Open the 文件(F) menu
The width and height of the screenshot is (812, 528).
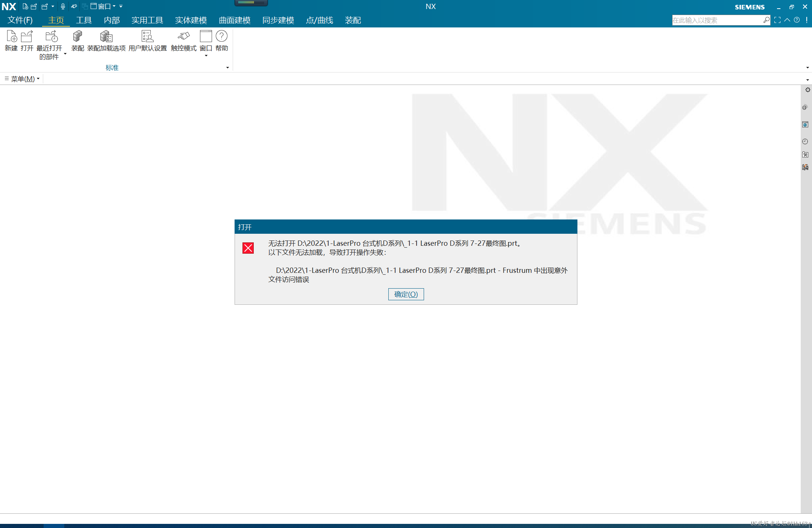coord(20,20)
